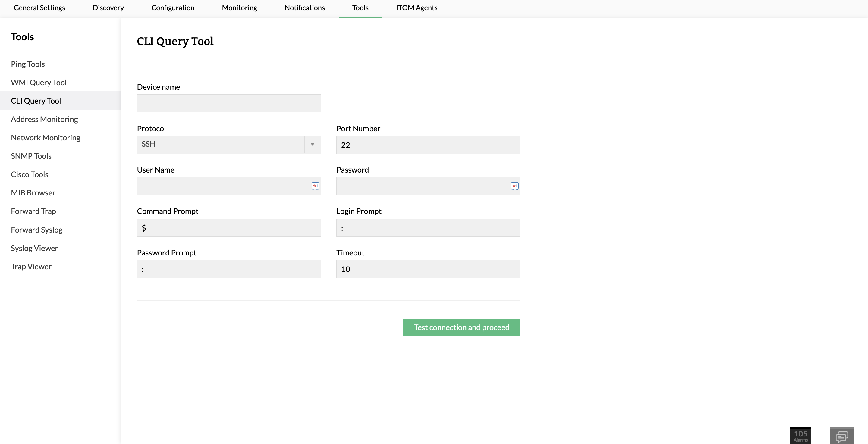Image resolution: width=868 pixels, height=444 pixels.
Task: Switch to the Discovery tab
Action: pyautogui.click(x=108, y=8)
